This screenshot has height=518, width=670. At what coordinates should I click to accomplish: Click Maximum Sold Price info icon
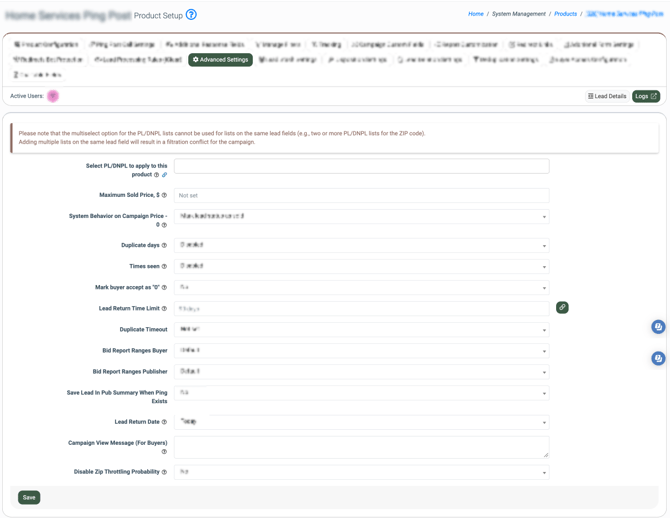tap(164, 195)
